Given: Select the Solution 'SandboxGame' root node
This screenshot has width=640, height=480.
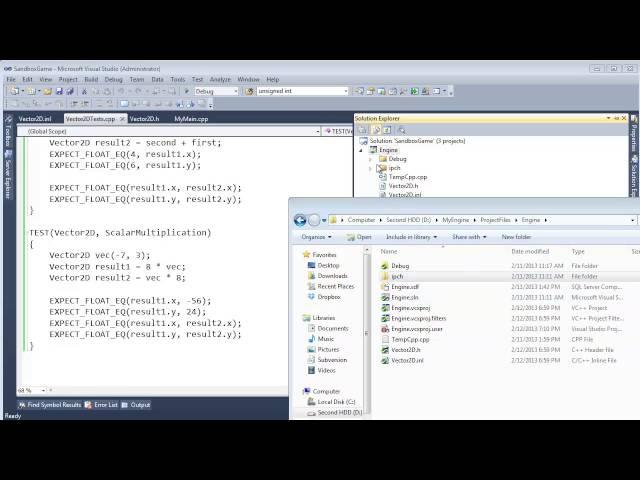Looking at the screenshot, I should 417,141.
